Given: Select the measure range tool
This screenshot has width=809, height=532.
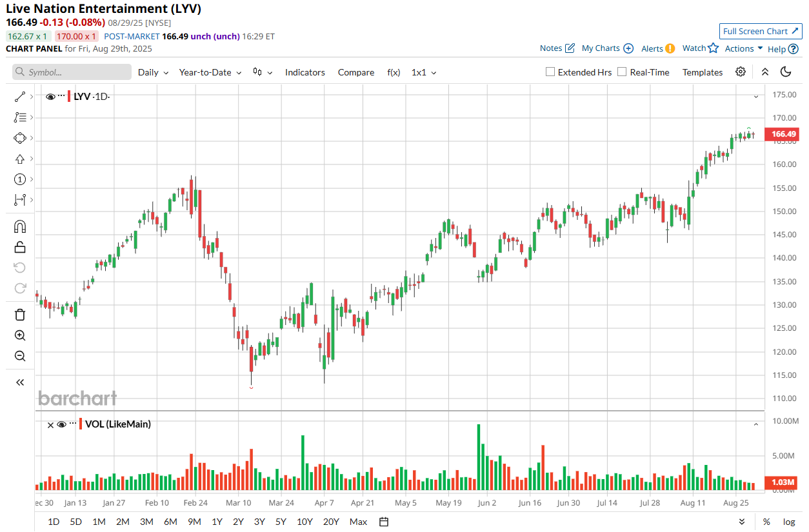Looking at the screenshot, I should [x=19, y=200].
